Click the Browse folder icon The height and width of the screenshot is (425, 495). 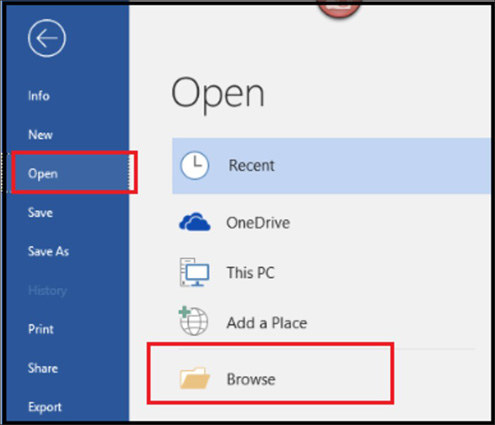click(x=195, y=378)
